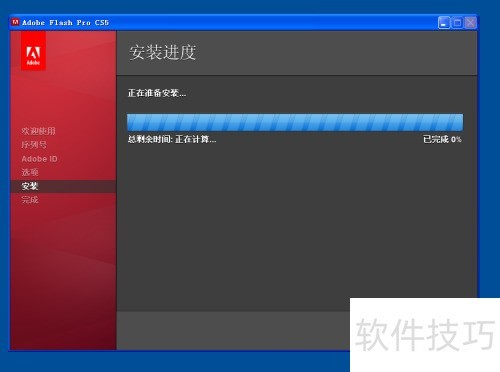This screenshot has width=500, height=372.
Task: Select the 欢迎使用 step in the sidebar
Action: tap(38, 131)
